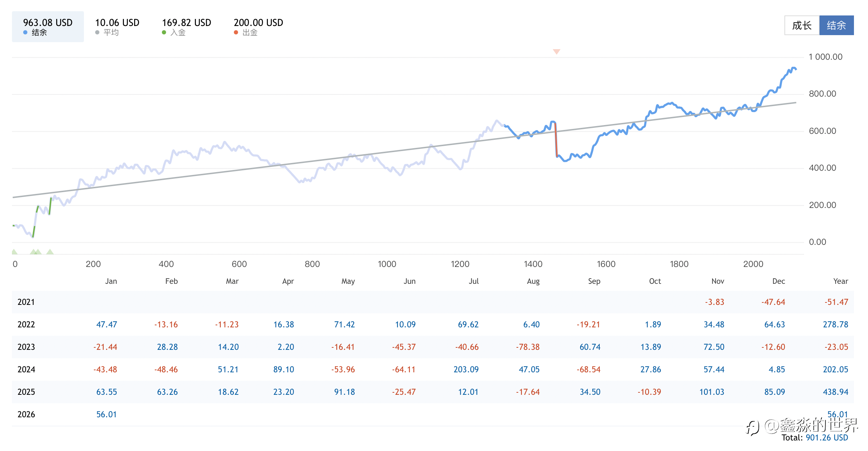Click the pink withdrawal triangle marker atop chart
The width and height of the screenshot is (868, 451).
click(556, 52)
